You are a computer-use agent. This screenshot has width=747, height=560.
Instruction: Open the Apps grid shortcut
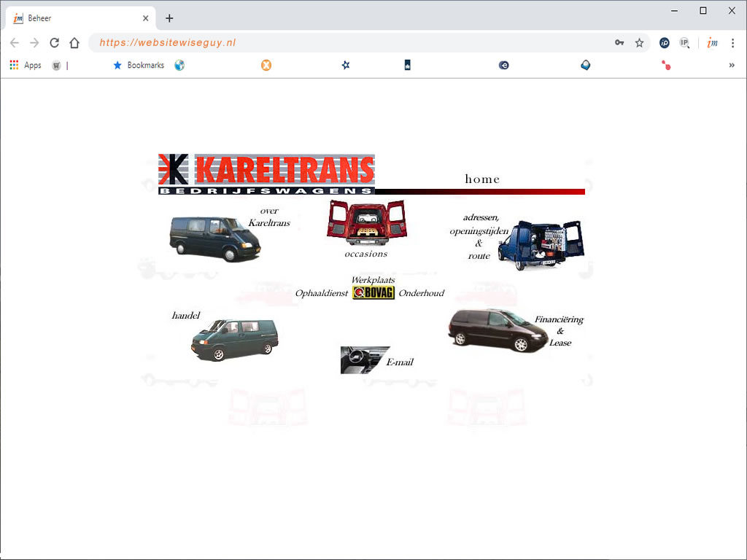[x=26, y=65]
